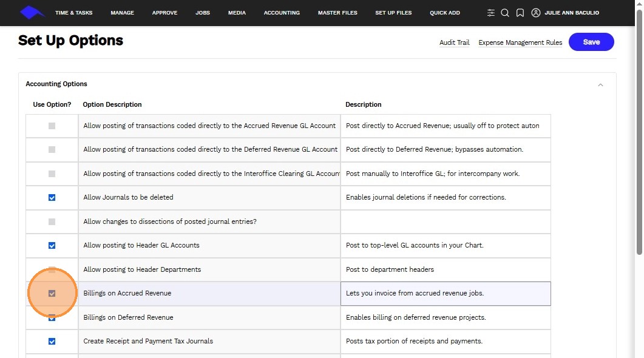The width and height of the screenshot is (644, 358).
Task: Expand the Set Up Files menu
Action: pos(393,13)
